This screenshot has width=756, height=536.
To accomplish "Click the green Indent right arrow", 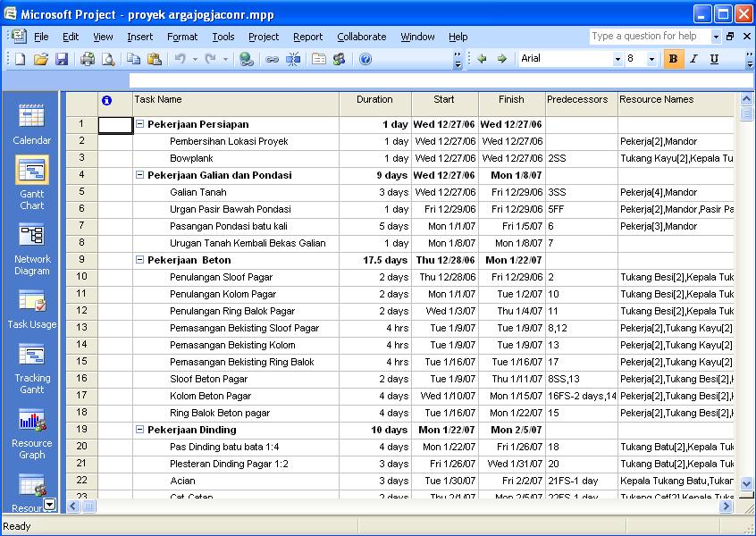I will (502, 59).
